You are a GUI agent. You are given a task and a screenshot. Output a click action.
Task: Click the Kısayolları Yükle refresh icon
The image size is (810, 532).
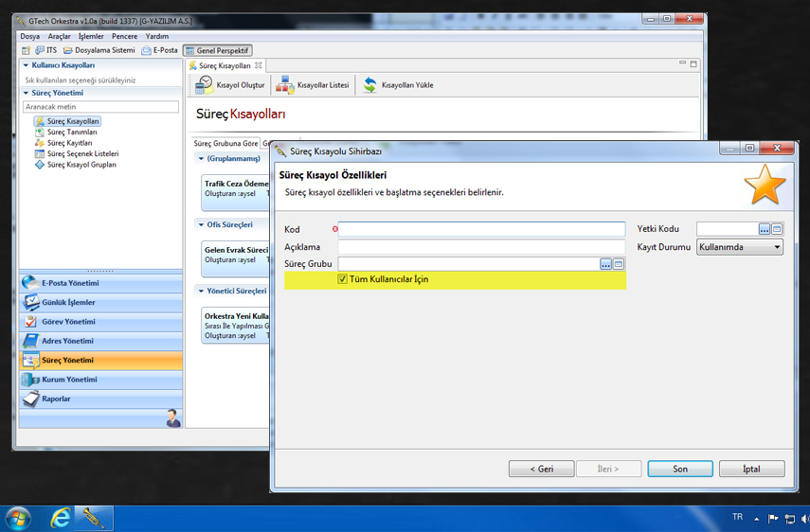click(370, 85)
